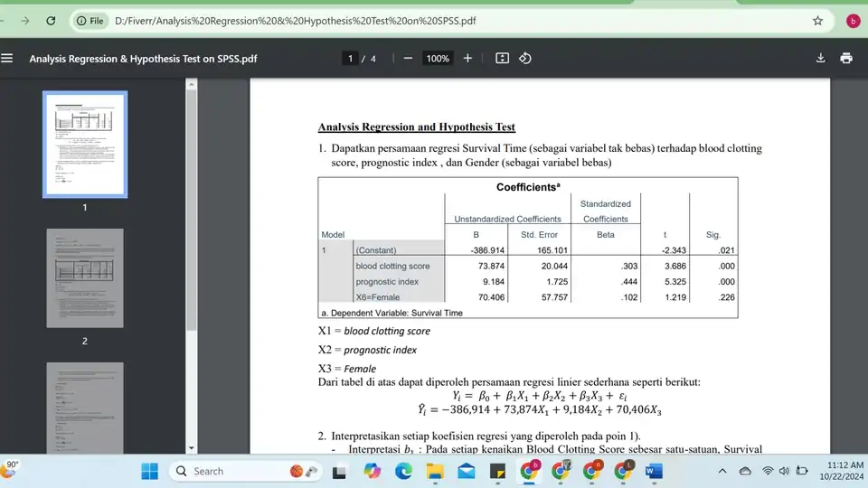Open Sticky Notes from the taskbar
Screen dimensions: 868x488
pos(497,472)
